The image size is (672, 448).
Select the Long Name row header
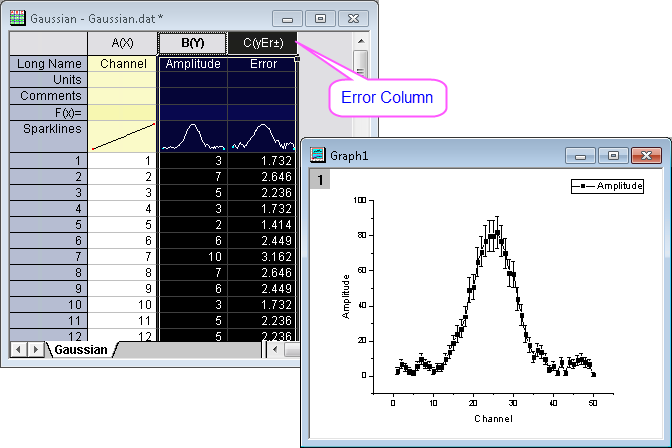[48, 63]
